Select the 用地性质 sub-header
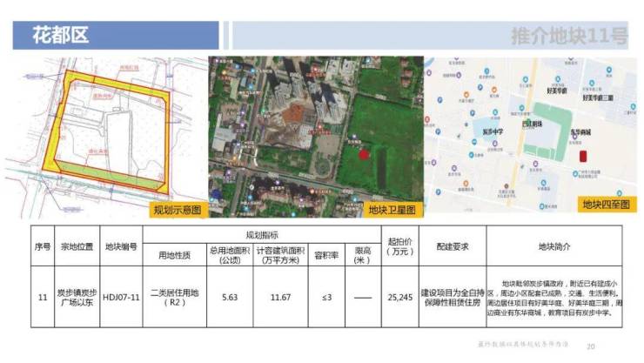 point(175,255)
